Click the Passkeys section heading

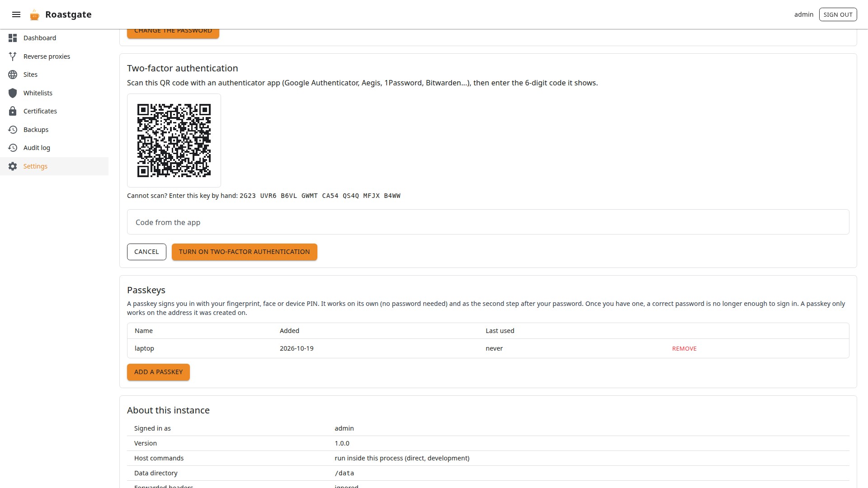[146, 290]
